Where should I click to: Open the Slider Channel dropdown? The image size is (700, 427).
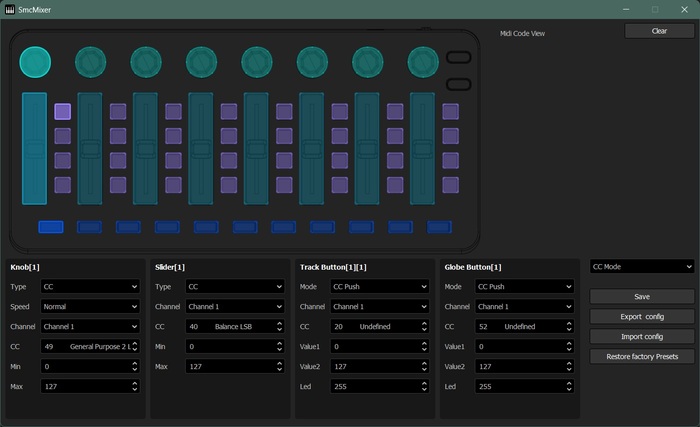point(235,306)
